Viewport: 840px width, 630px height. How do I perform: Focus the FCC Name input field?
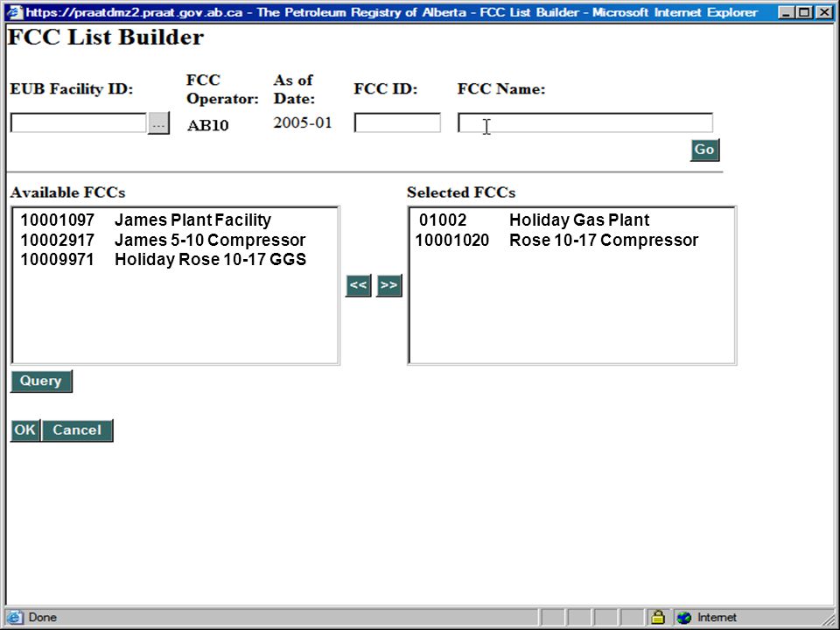[x=585, y=122]
